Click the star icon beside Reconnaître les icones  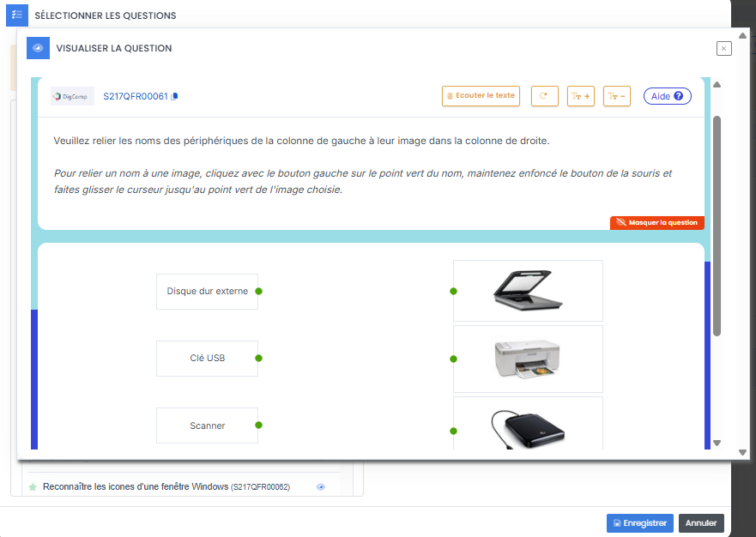click(33, 487)
